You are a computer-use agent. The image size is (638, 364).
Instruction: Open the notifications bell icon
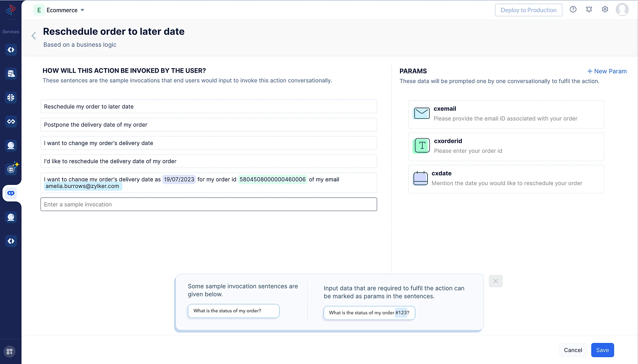point(589,10)
